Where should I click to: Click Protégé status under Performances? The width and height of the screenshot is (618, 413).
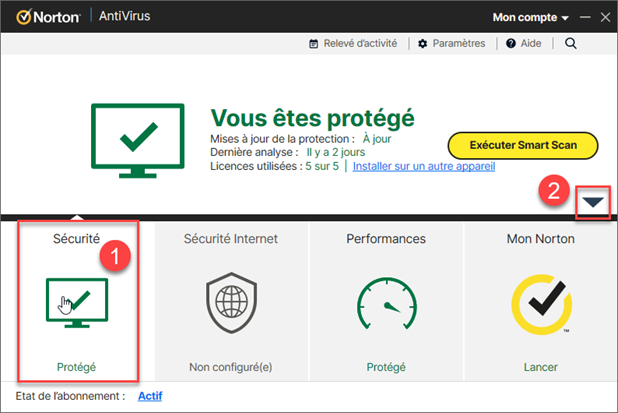386,367
